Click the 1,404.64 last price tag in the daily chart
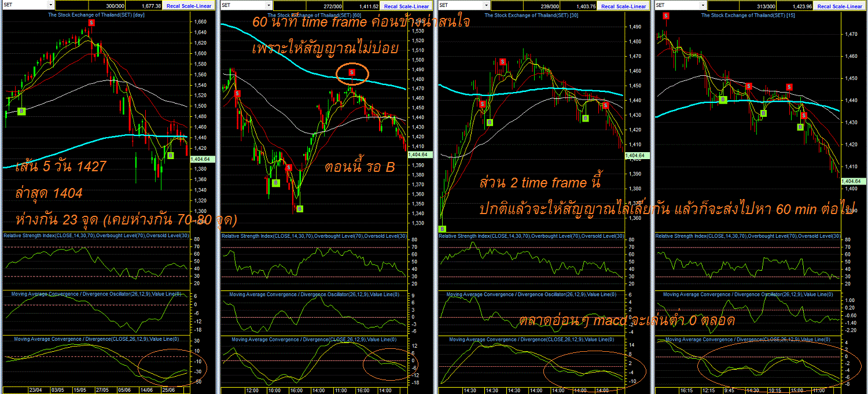Viewport: 868px width, 394px height. (202, 158)
